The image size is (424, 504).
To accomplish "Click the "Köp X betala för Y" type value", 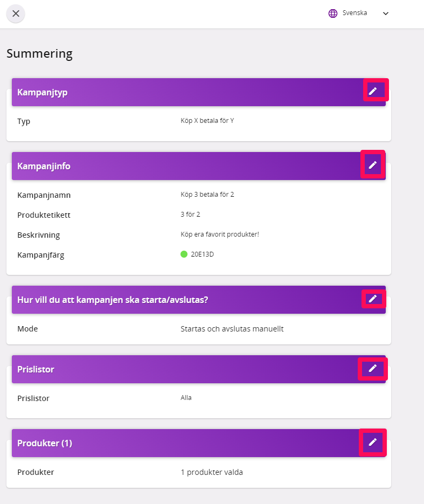I will tap(207, 121).
